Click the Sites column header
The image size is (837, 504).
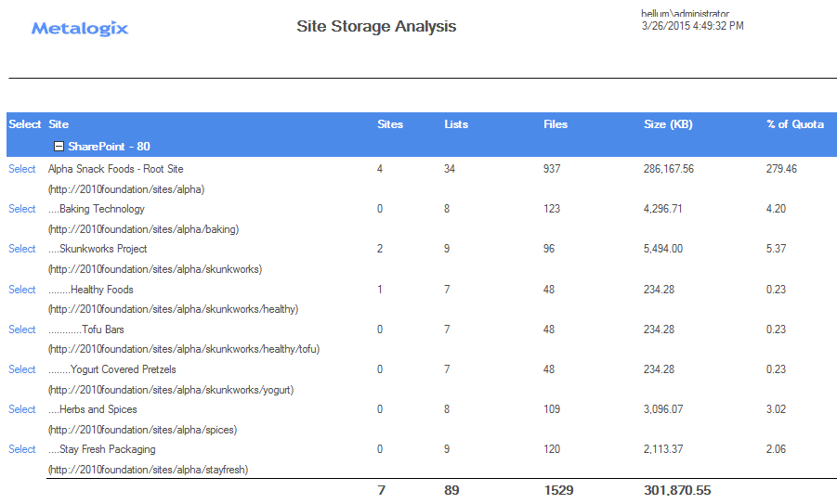pos(390,124)
